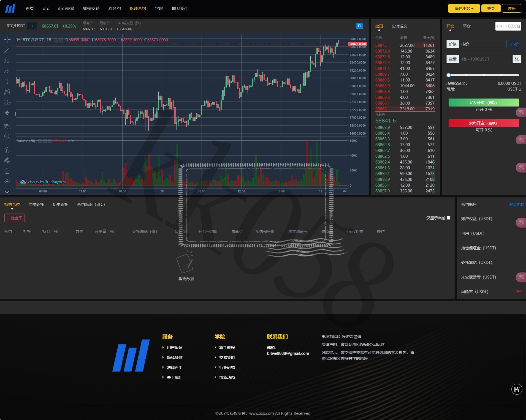This screenshot has height=420, width=526.
Task: Toggle BTC/USDT series visibility in legend
Action: click(56, 40)
